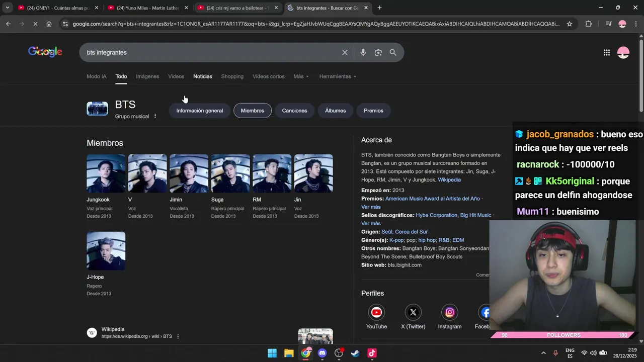Open the tab search dropdown arrow
The height and width of the screenshot is (362, 644).
pyautogui.click(x=8, y=8)
